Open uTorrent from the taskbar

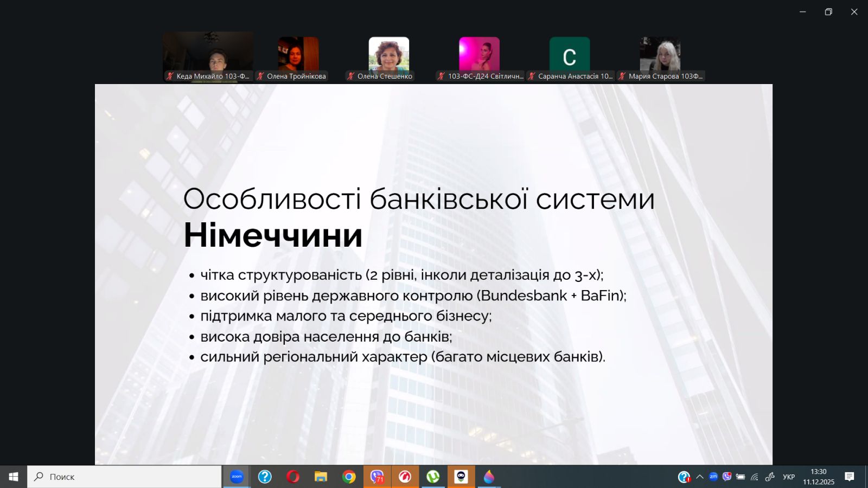click(x=433, y=477)
